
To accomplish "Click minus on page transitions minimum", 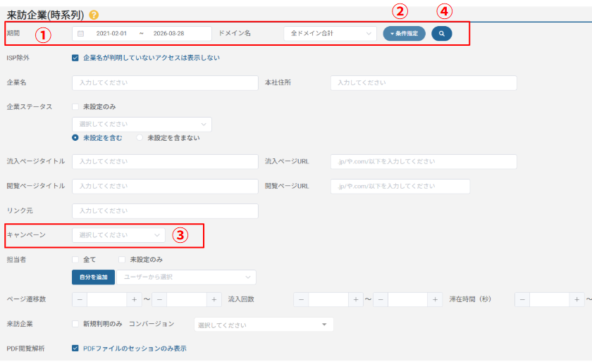I will (x=80, y=299).
